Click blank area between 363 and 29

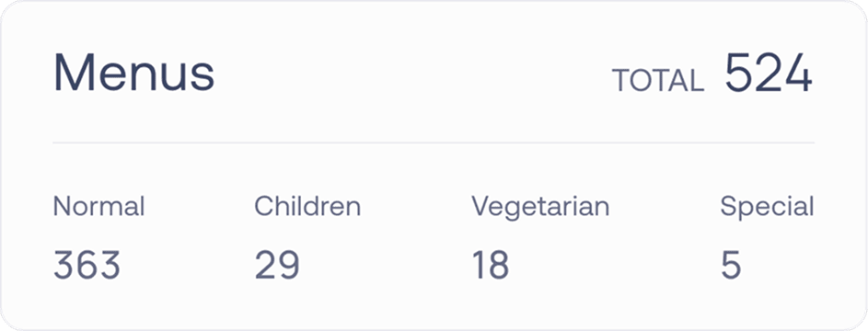(188, 265)
